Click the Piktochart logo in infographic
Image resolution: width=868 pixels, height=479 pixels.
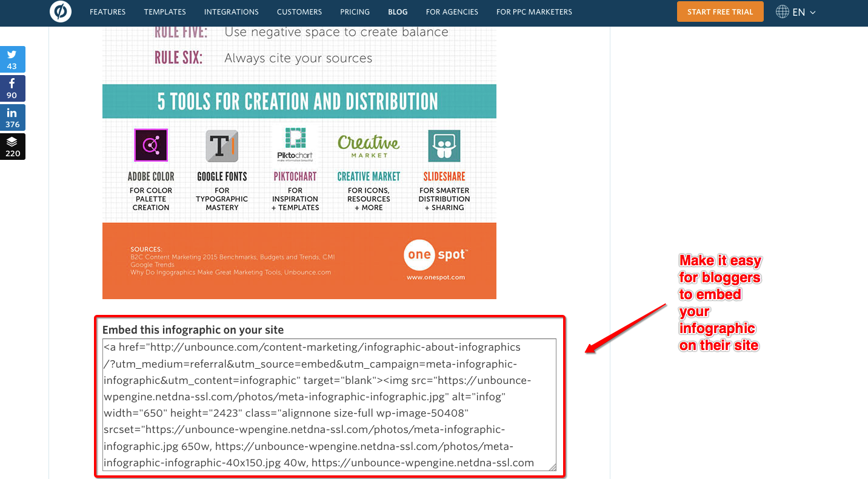(x=295, y=144)
